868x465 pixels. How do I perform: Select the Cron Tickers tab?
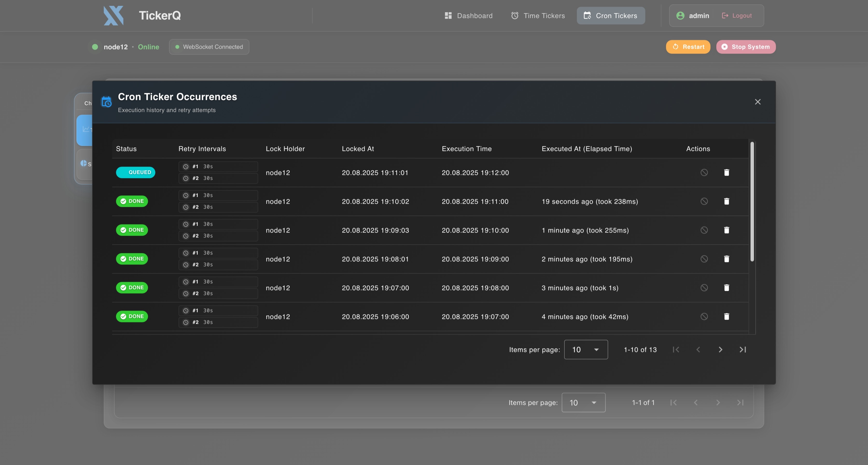611,16
